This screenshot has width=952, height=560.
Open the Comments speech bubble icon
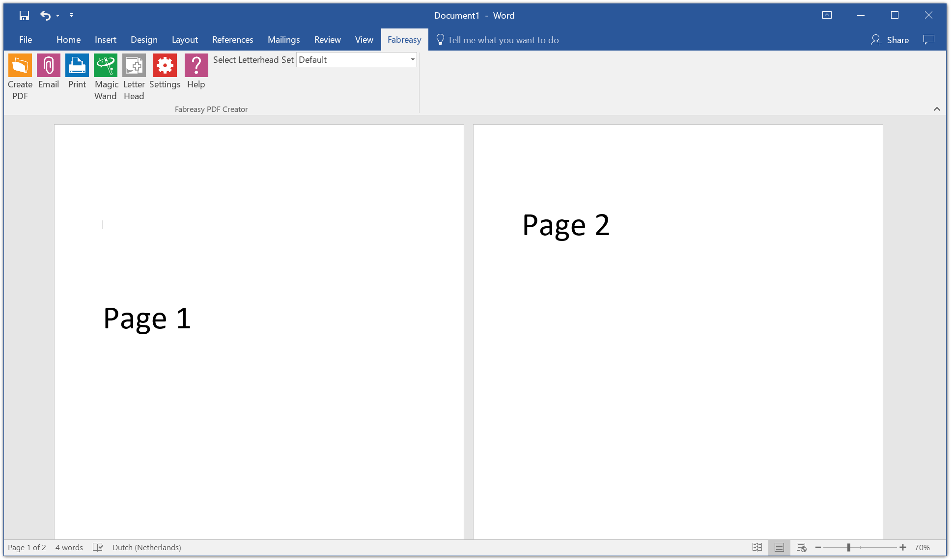[x=928, y=40]
